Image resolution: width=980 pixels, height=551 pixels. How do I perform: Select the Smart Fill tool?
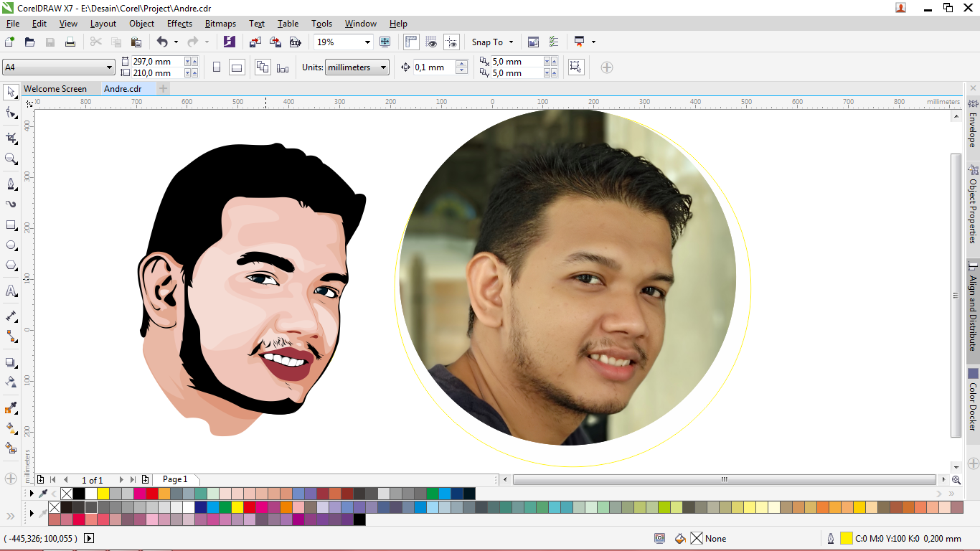click(x=11, y=448)
